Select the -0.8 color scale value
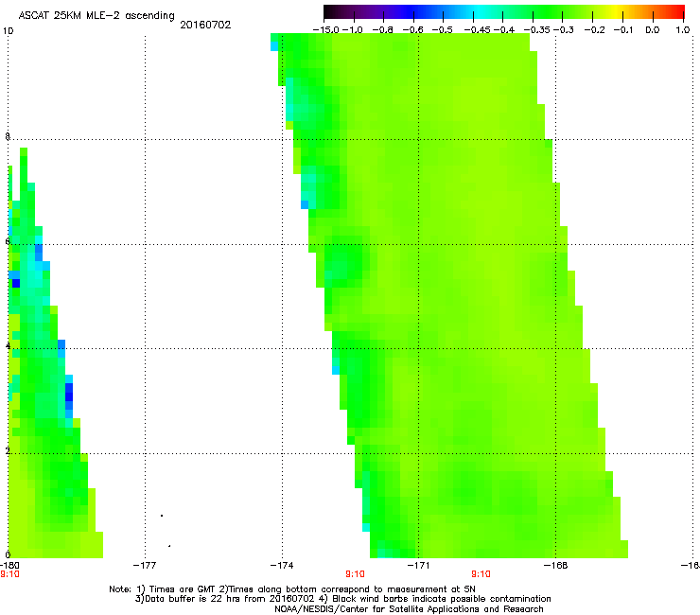 (382, 30)
